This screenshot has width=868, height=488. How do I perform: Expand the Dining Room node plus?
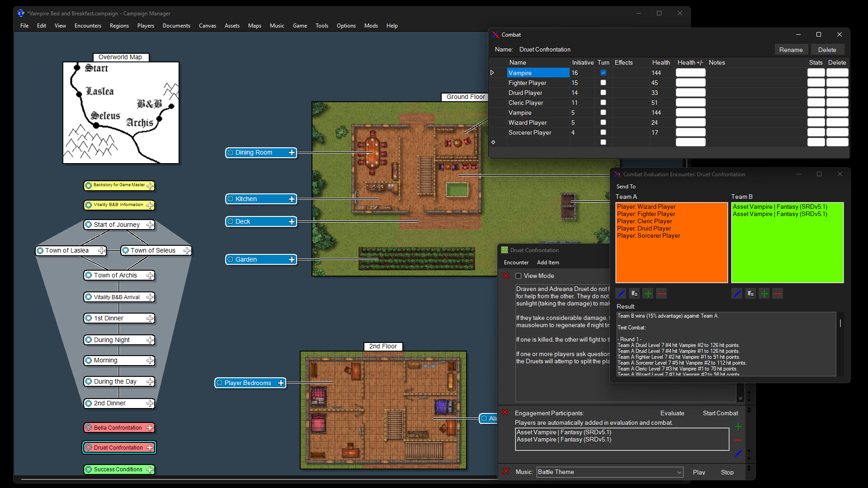pos(292,153)
